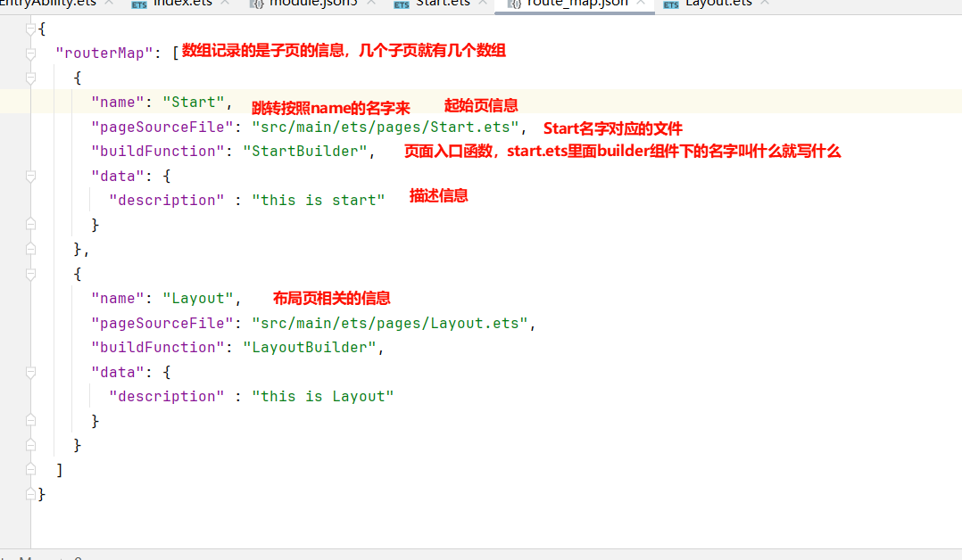
Task: Fold the Start route object block
Action: click(30, 78)
